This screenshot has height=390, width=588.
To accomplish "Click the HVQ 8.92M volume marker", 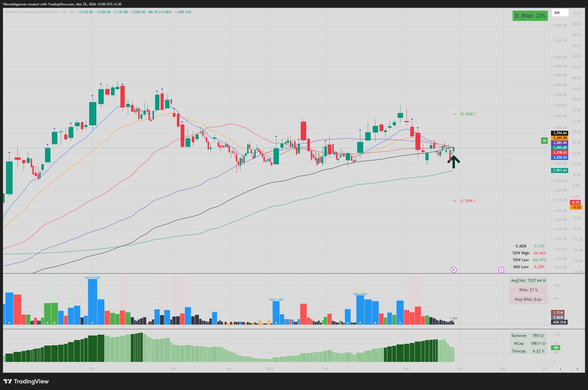I will pos(360,294).
